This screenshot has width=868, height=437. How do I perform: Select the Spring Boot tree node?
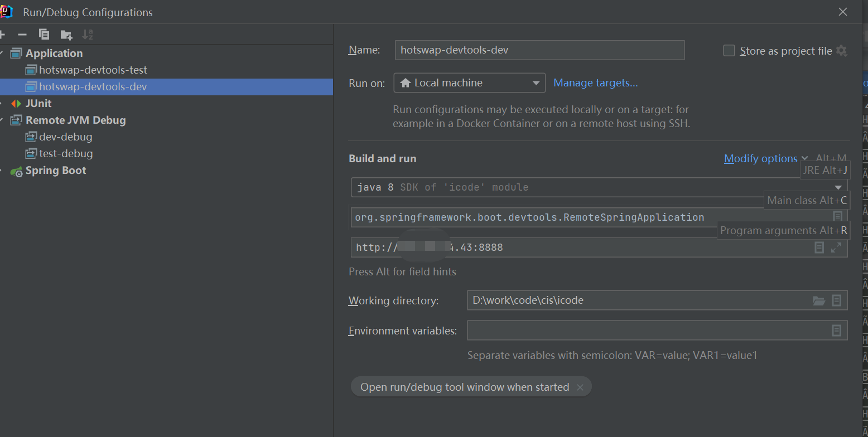point(56,171)
